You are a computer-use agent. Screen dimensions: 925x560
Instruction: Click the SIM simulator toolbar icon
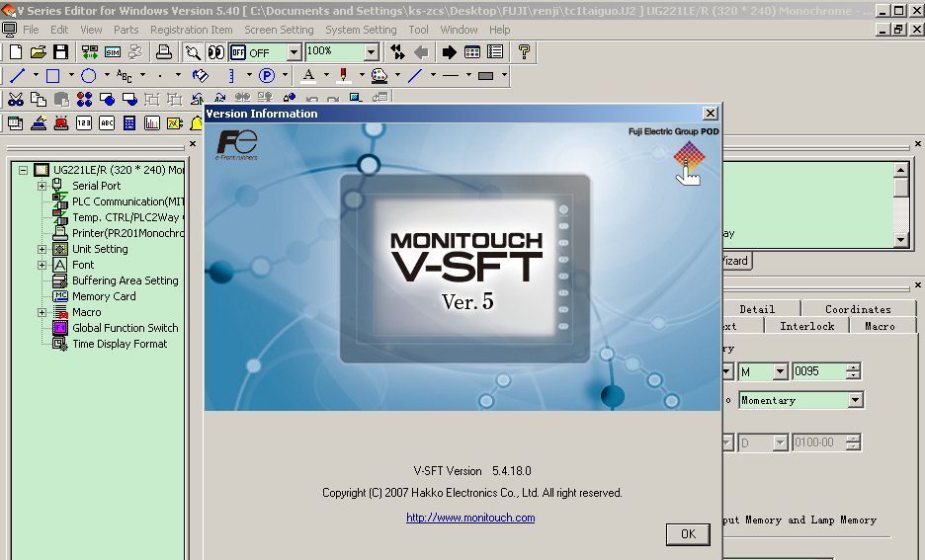coord(113,52)
